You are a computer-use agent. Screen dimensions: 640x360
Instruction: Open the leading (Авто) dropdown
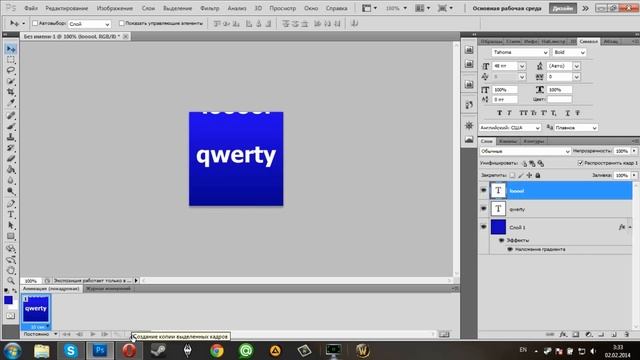(x=576, y=66)
